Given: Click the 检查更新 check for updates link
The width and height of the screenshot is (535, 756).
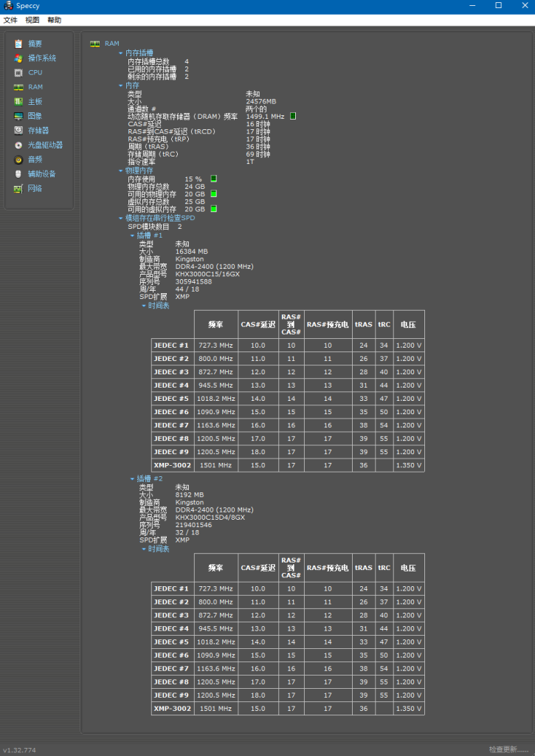Looking at the screenshot, I should [x=508, y=749].
